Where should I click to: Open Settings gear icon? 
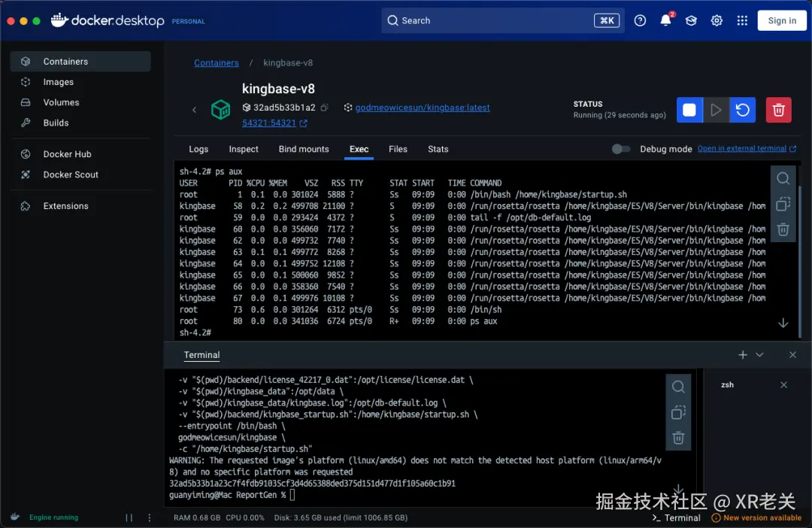(717, 21)
